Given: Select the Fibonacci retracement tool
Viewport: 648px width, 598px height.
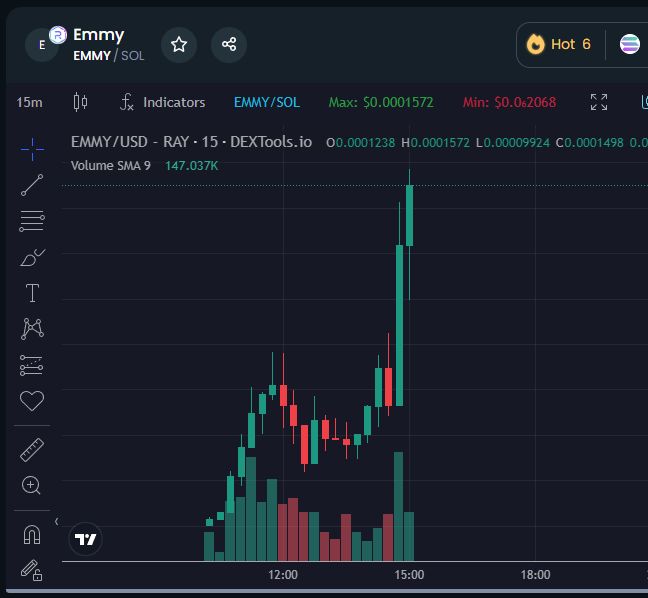Looking at the screenshot, I should pyautogui.click(x=32, y=221).
